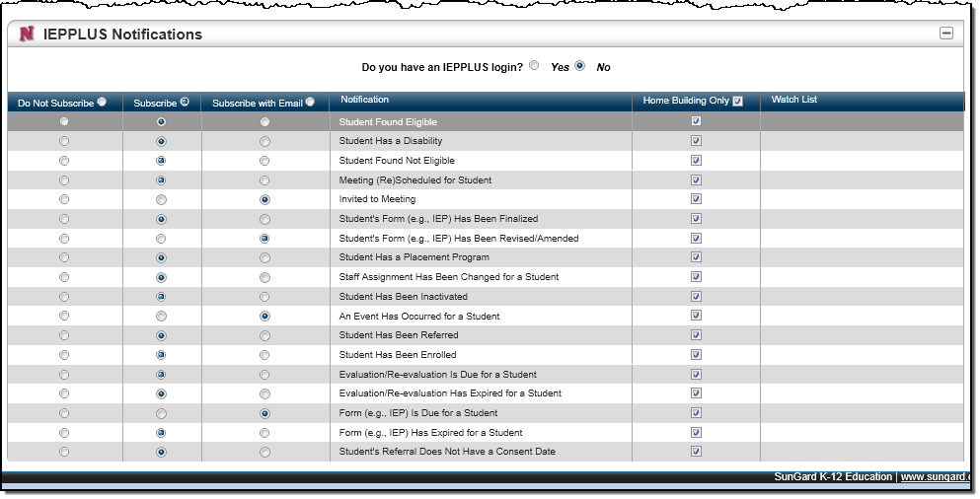The height and width of the screenshot is (499, 980).
Task: Select the Subscribe header radio button
Action: (x=185, y=102)
